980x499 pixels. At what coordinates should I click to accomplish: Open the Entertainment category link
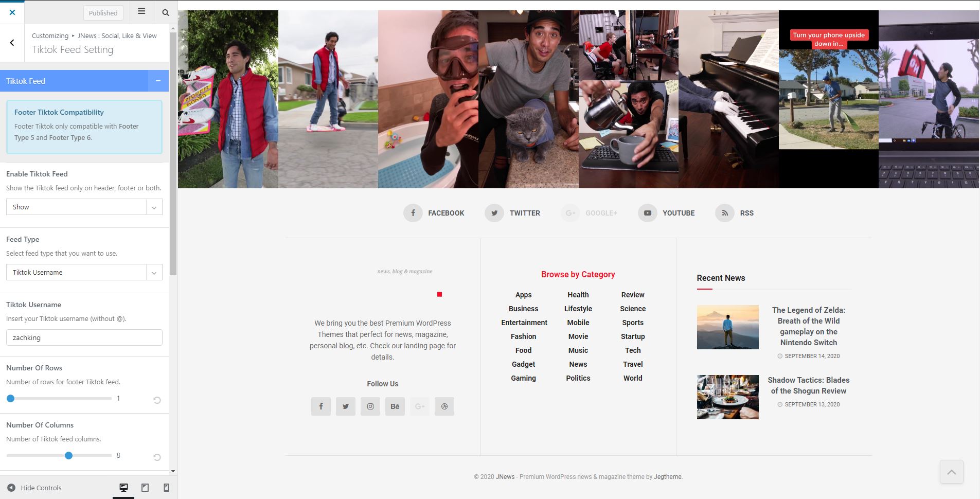(524, 323)
